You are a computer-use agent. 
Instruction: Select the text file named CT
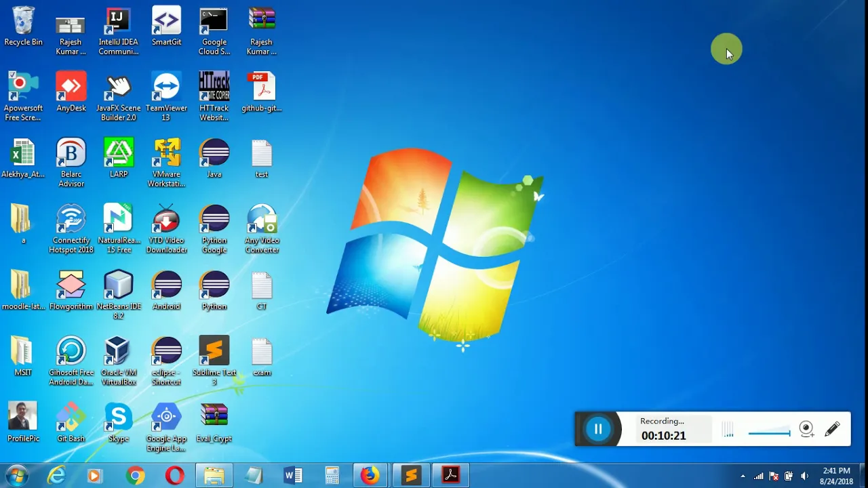[x=262, y=291]
